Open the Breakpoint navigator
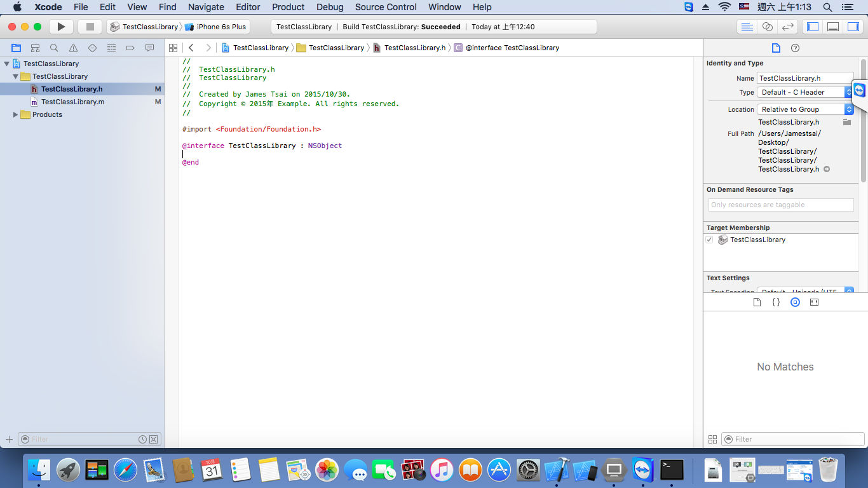 point(131,48)
